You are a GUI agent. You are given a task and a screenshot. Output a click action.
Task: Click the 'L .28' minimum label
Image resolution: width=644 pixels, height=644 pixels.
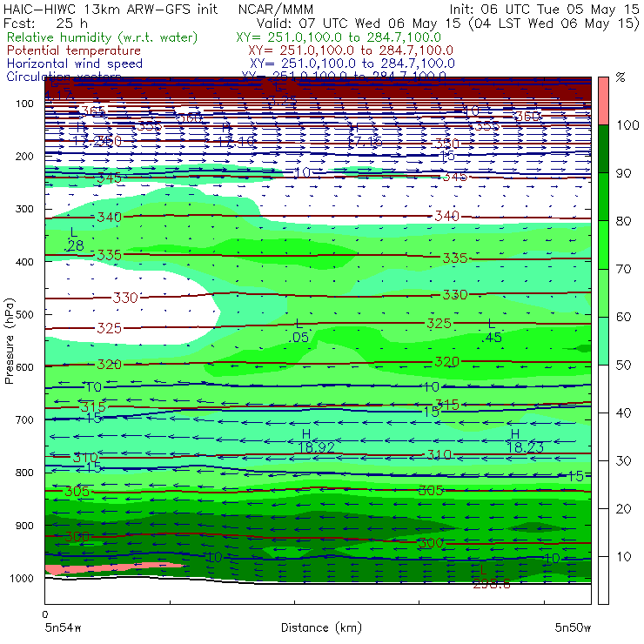[x=74, y=239]
